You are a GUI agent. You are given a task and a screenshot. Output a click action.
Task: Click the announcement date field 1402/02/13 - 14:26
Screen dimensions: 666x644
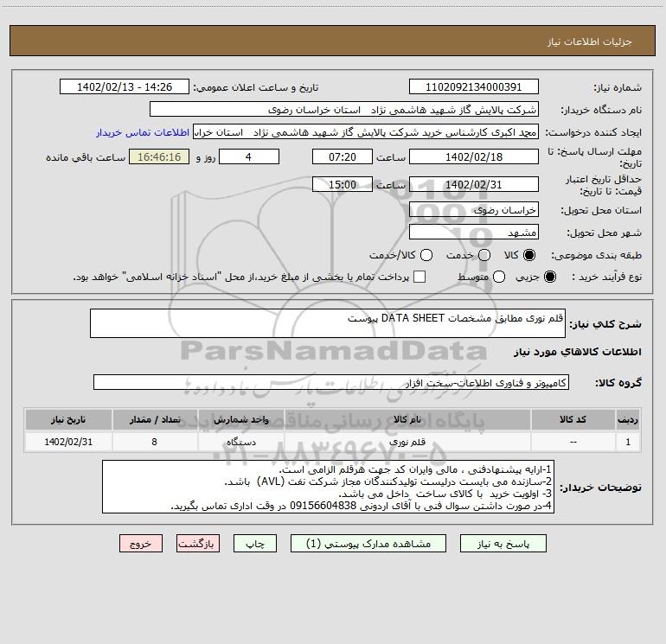[125, 86]
